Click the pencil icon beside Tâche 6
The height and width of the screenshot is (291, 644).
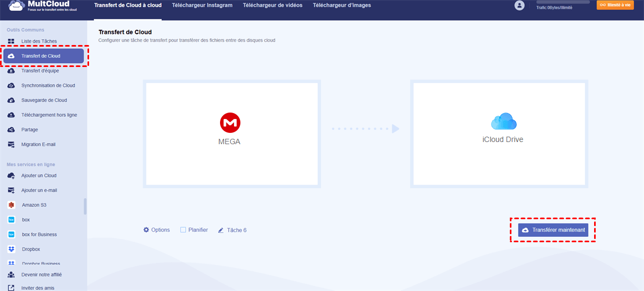221,230
